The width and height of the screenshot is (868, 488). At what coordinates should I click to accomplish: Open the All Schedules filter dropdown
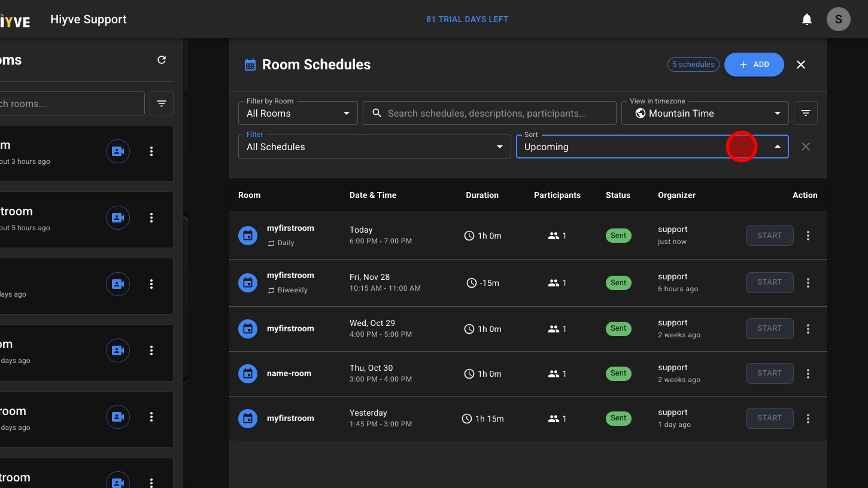point(374,147)
